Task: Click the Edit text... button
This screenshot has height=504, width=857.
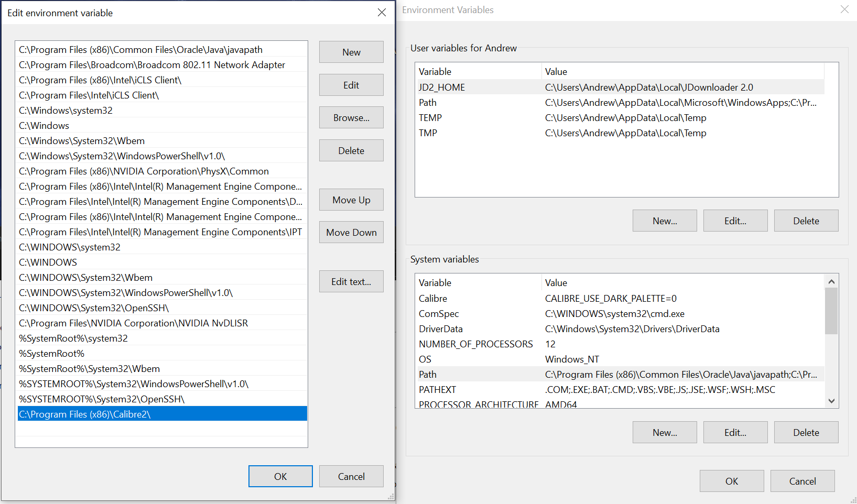Action: tap(351, 281)
